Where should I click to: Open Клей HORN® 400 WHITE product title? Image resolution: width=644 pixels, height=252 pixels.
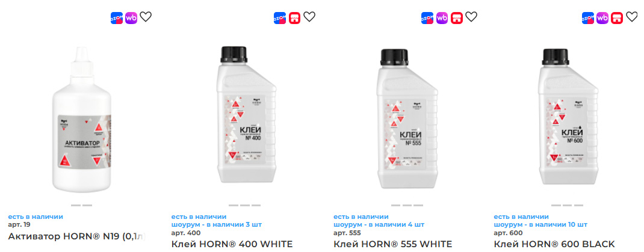[232, 244]
